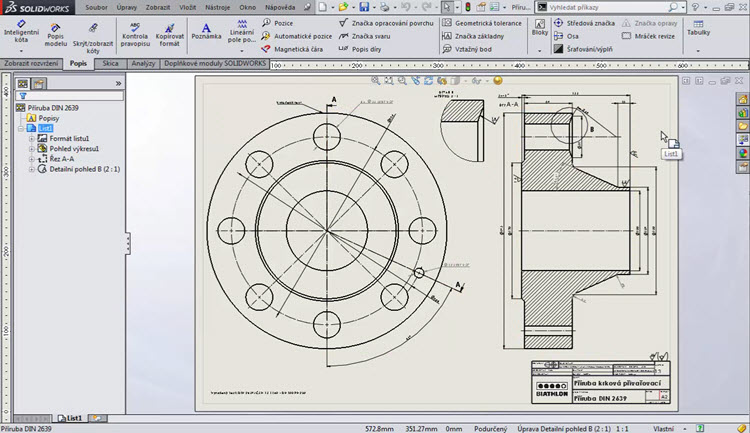Insert a Poznámka note
The image size is (750, 433).
[x=206, y=32]
